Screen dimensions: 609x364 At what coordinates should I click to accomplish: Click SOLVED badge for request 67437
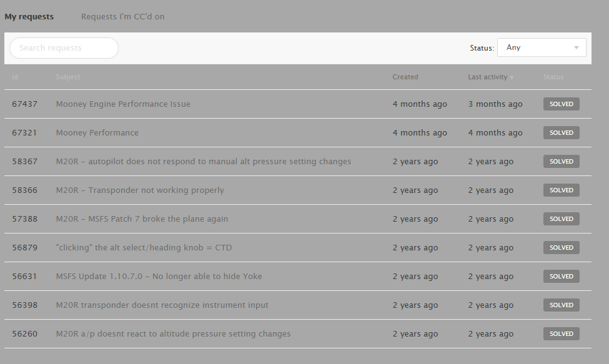point(561,104)
